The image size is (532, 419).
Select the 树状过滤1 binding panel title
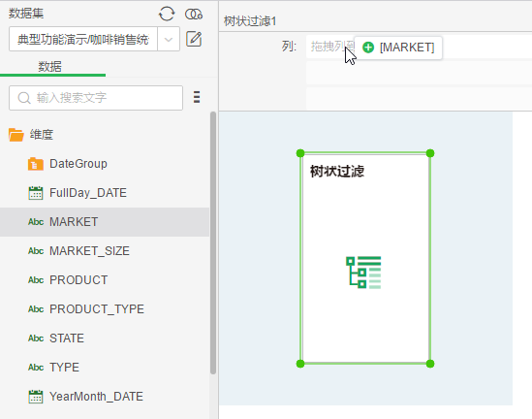click(x=250, y=21)
